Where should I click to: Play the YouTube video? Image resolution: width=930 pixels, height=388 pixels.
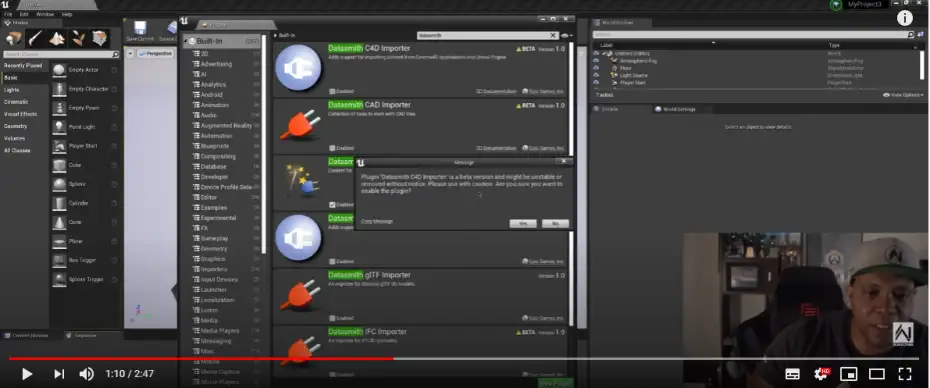click(x=27, y=374)
